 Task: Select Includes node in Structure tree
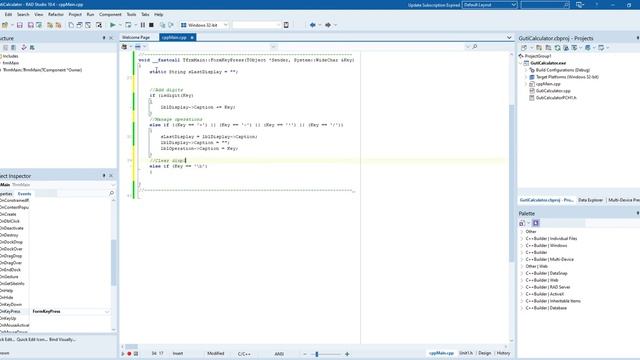coord(11,56)
